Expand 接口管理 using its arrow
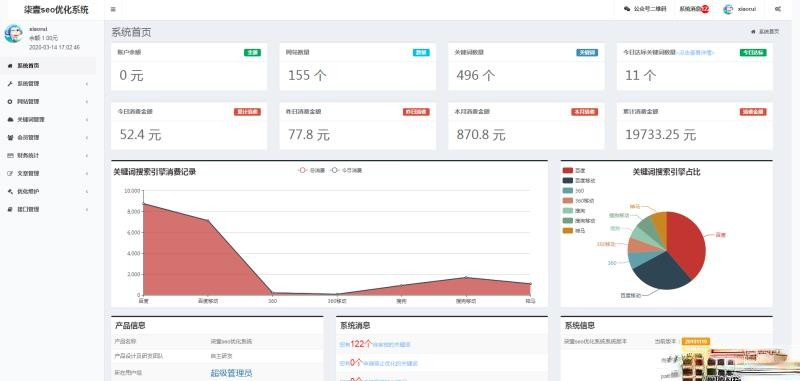This screenshot has height=381, width=800. 87,209
